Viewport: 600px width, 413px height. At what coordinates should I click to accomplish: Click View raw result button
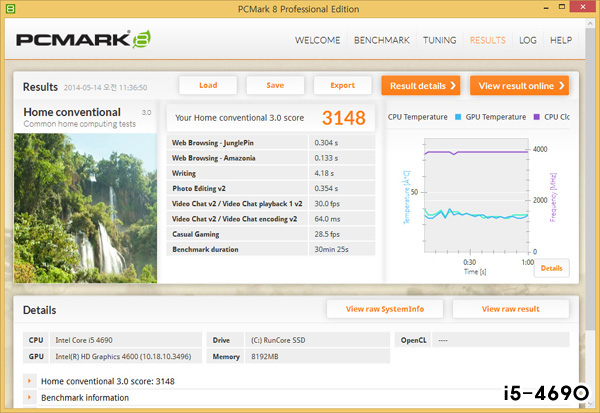[510, 309]
